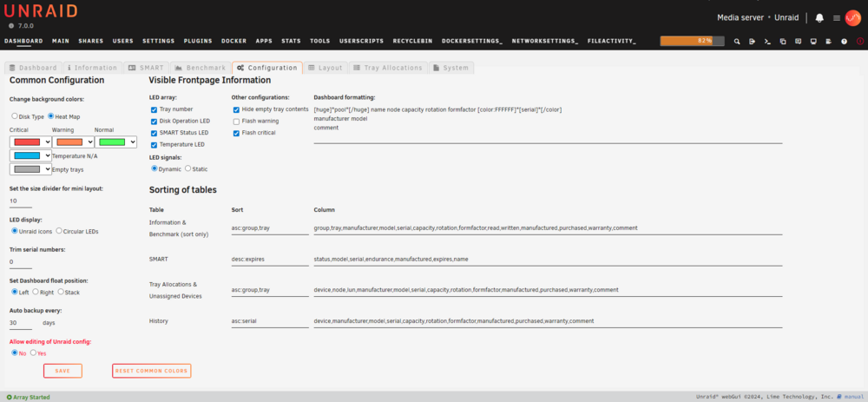Viewport: 868px width, 402px height.
Task: Open the terminal prompt icon
Action: click(767, 41)
